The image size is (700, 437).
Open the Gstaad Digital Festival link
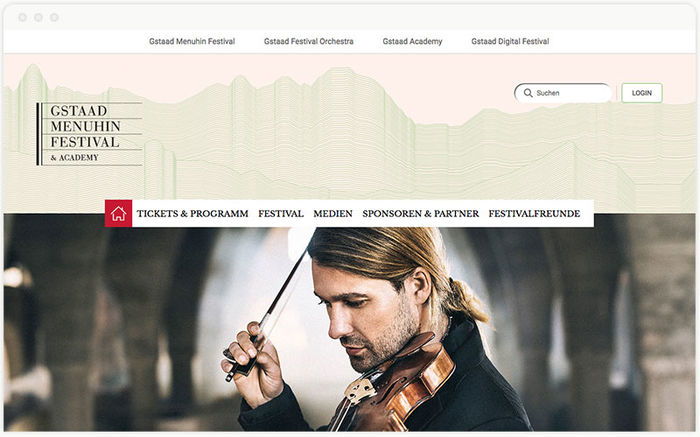510,42
